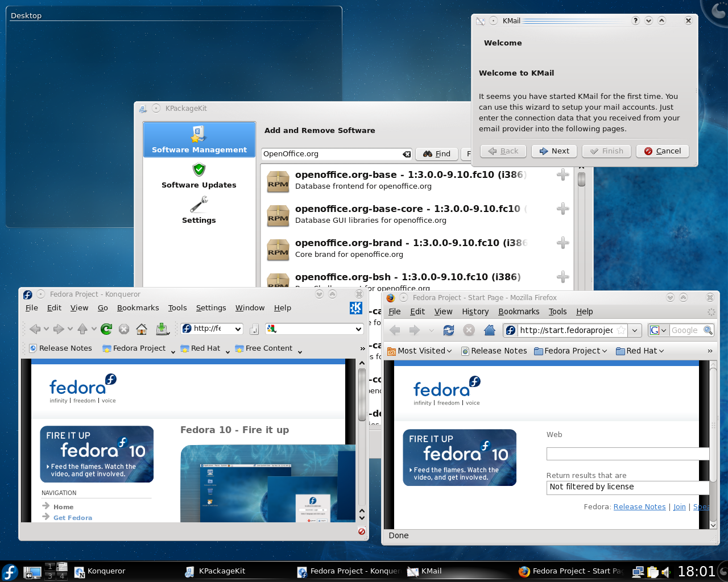Viewport: 728px width, 582px height.
Task: Add openoffice.org-brand package with plus icon
Action: pyautogui.click(x=563, y=243)
